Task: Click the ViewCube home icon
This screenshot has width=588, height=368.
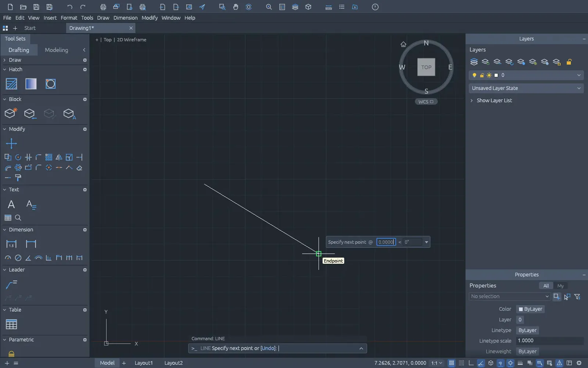Action: (x=403, y=44)
